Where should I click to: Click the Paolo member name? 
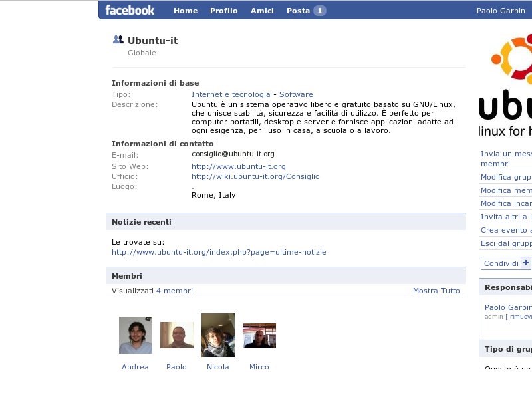(176, 366)
